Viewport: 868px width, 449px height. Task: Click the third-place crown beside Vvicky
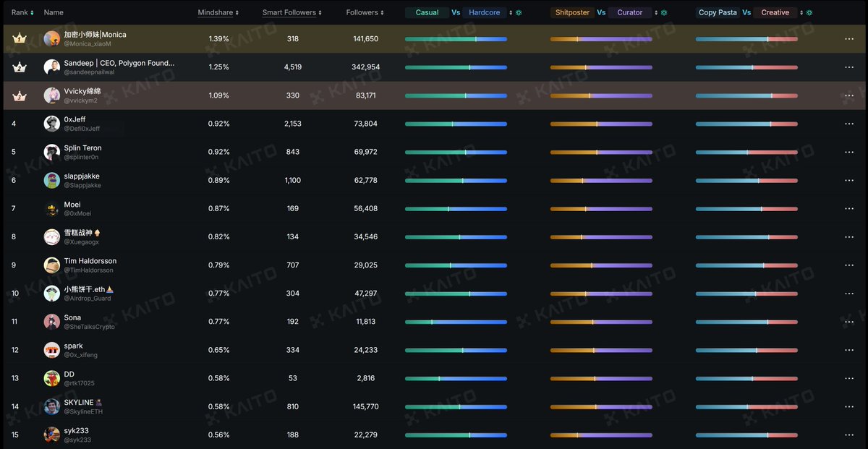pyautogui.click(x=20, y=95)
